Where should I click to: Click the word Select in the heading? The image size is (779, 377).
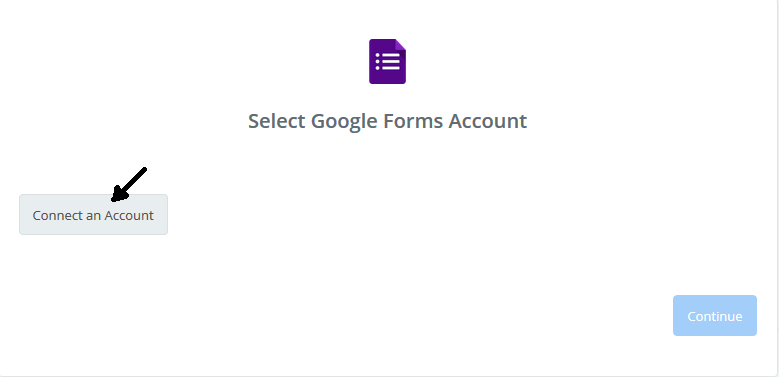click(x=277, y=121)
